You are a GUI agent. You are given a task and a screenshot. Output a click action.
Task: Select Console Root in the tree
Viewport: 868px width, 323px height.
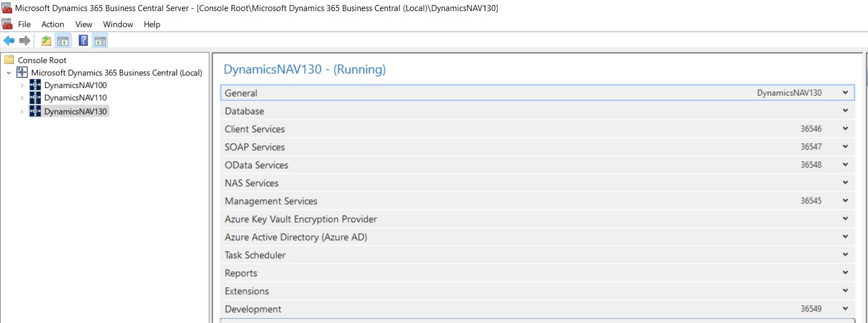pyautogui.click(x=42, y=60)
